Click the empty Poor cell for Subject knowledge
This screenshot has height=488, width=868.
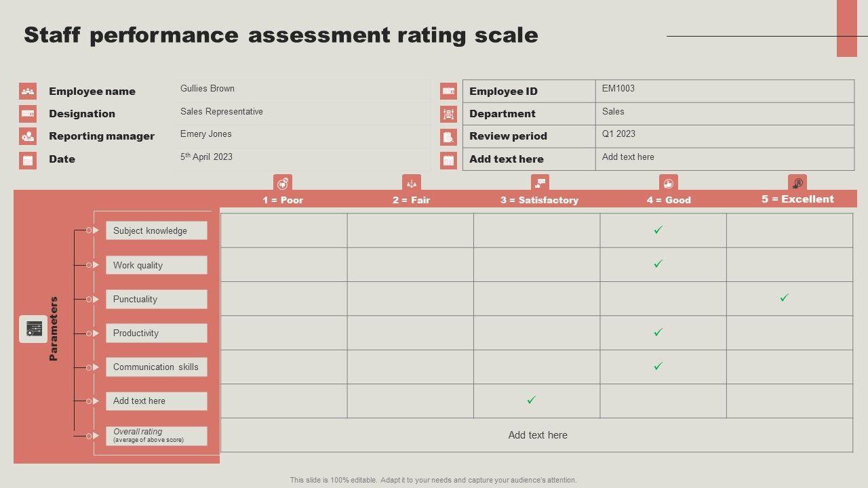click(x=284, y=230)
